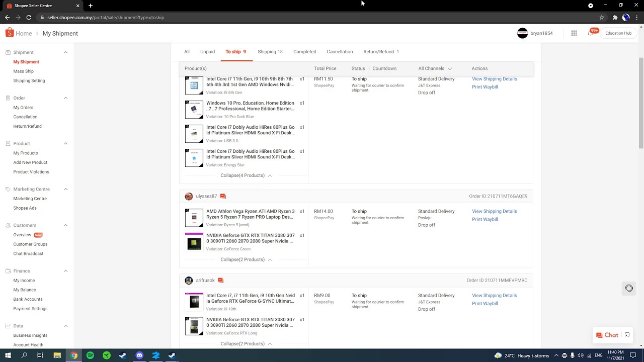Open Chrome from the taskbar
This screenshot has width=644, height=362.
74,355
